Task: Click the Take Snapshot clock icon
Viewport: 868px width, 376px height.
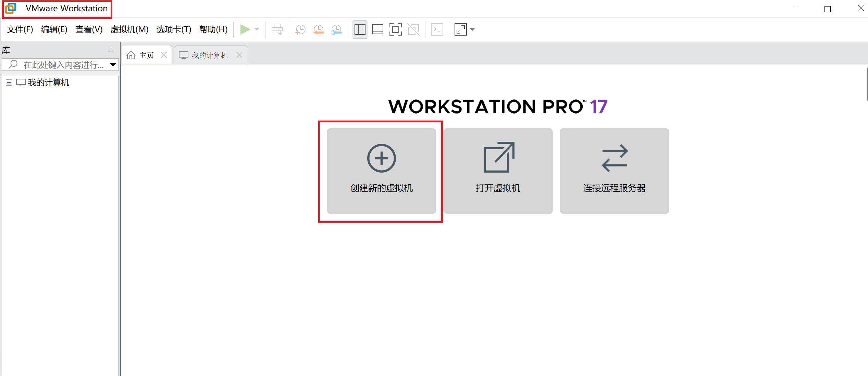Action: click(300, 29)
